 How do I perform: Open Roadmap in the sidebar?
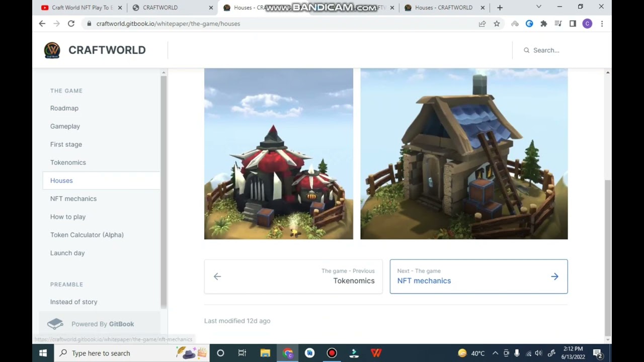point(64,108)
